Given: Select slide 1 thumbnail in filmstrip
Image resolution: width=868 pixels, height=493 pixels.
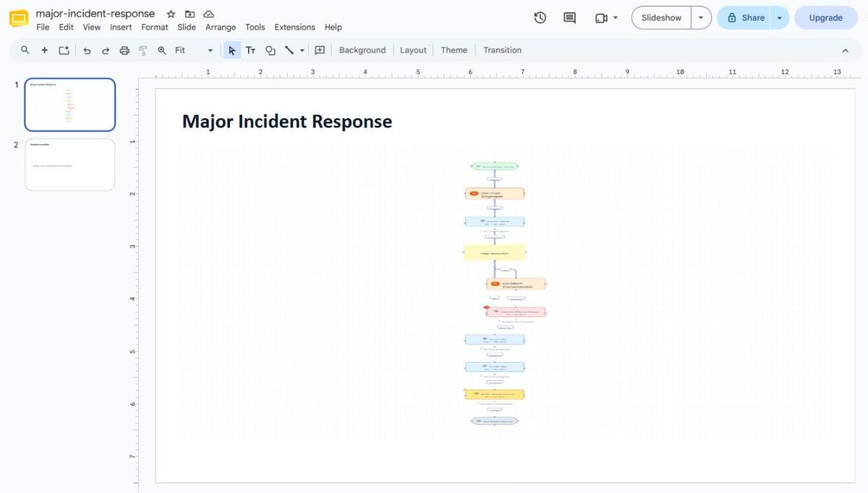Looking at the screenshot, I should click(x=70, y=105).
